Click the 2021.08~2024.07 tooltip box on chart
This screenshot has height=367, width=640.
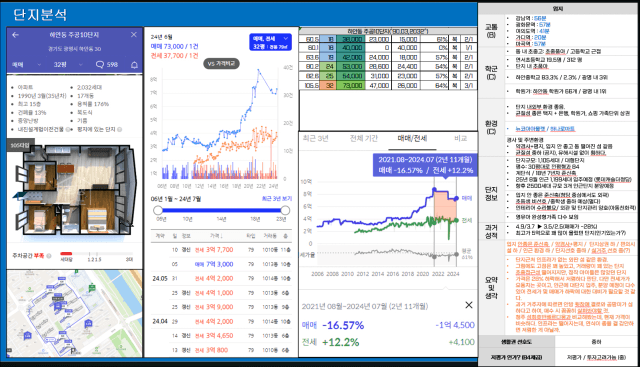click(x=425, y=165)
